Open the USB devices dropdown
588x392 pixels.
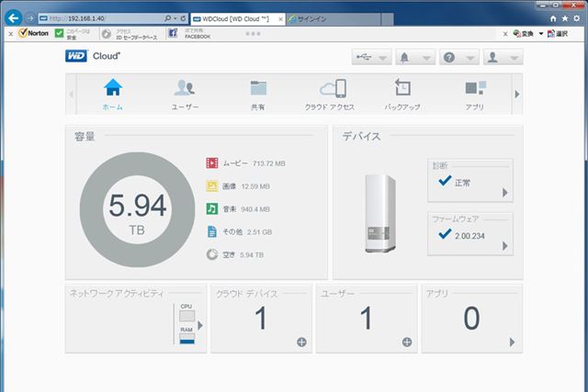click(x=371, y=57)
